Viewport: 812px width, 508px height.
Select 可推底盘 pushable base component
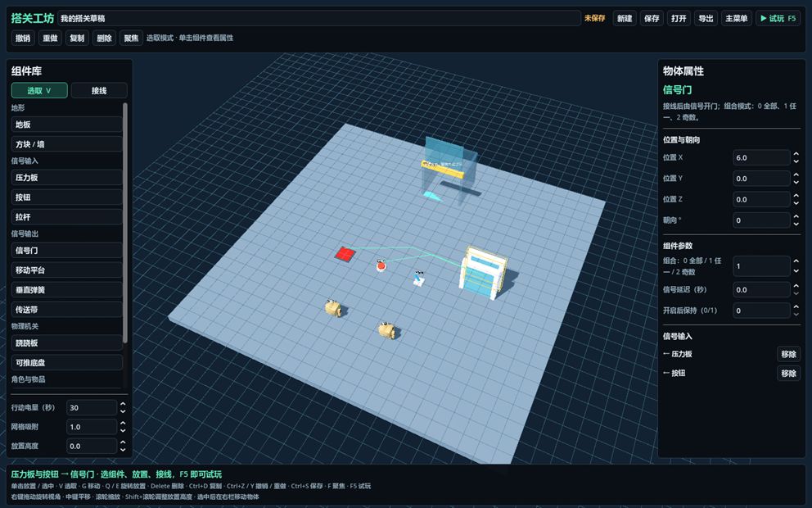[67, 362]
